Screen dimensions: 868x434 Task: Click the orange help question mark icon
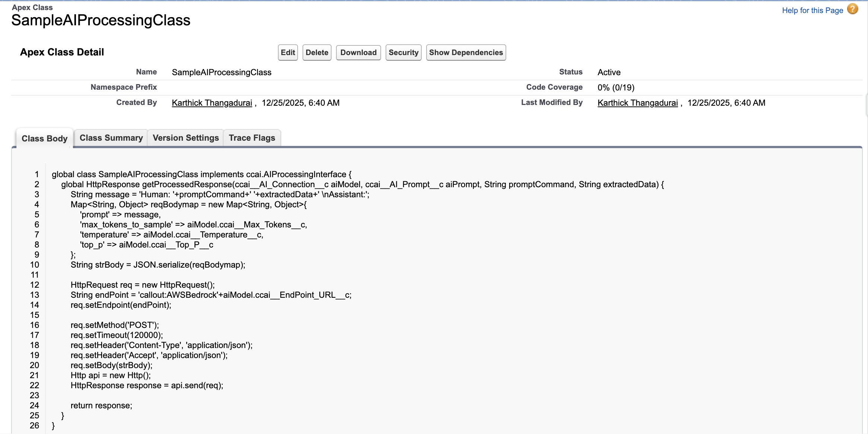tap(852, 9)
